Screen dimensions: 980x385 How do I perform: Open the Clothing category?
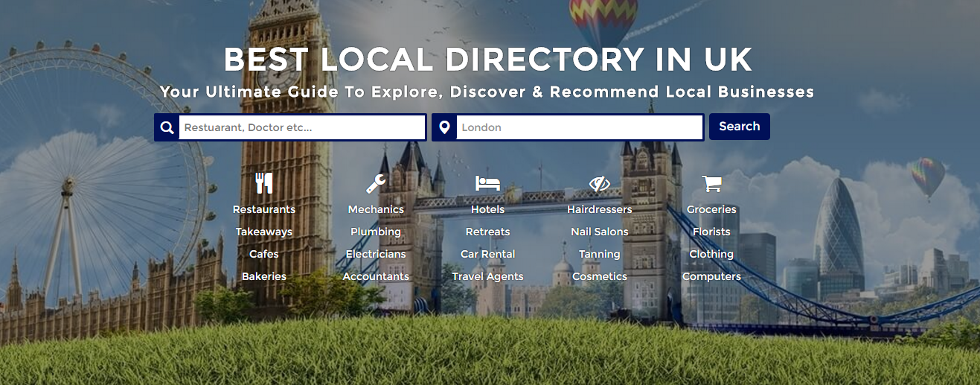[x=711, y=254]
